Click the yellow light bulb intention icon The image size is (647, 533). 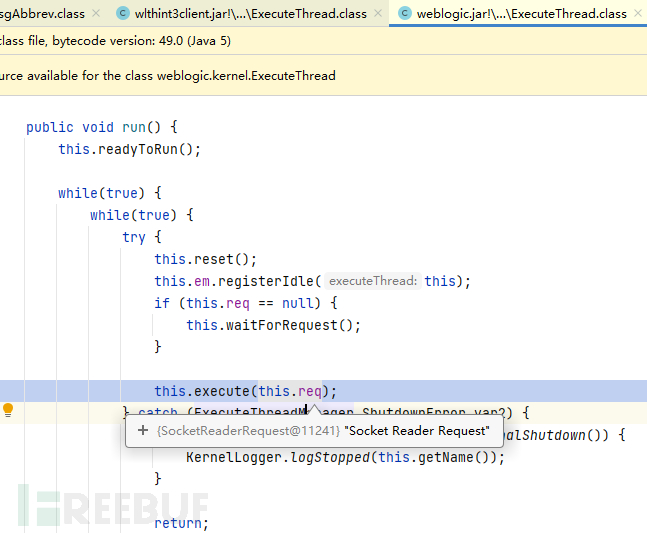pyautogui.click(x=8, y=410)
